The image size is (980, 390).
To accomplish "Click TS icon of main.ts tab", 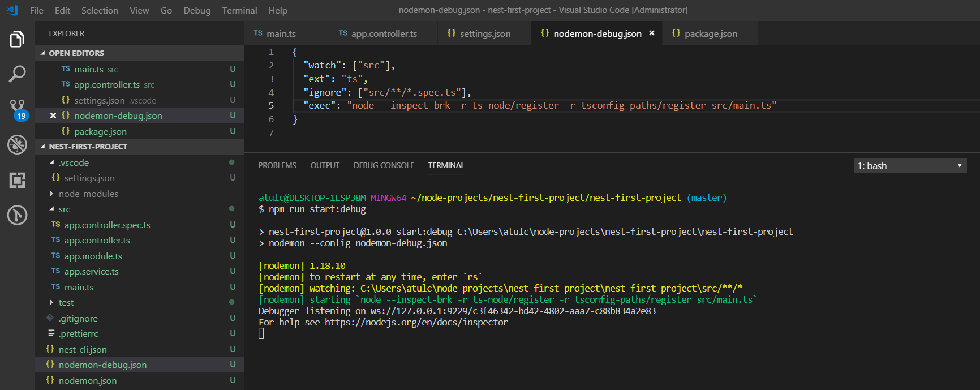I will (258, 33).
